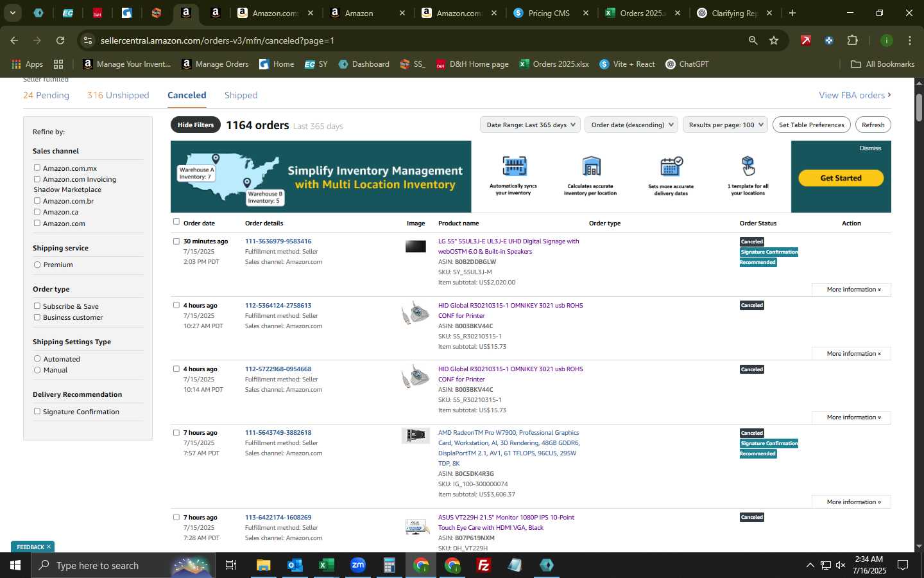Screen dimensions: 924x578
Task: Open Zoom from the taskbar
Action: 358,565
